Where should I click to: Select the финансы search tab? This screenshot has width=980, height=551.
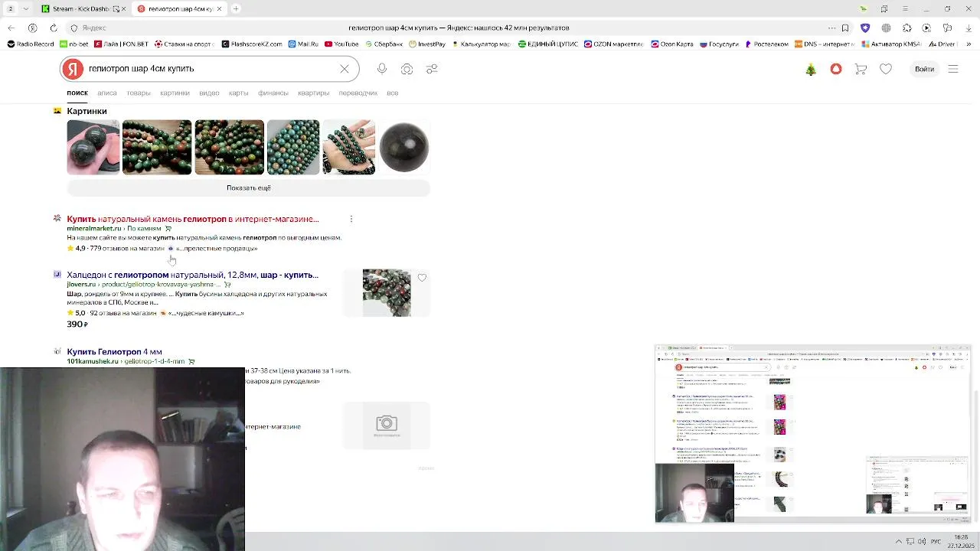coord(273,93)
